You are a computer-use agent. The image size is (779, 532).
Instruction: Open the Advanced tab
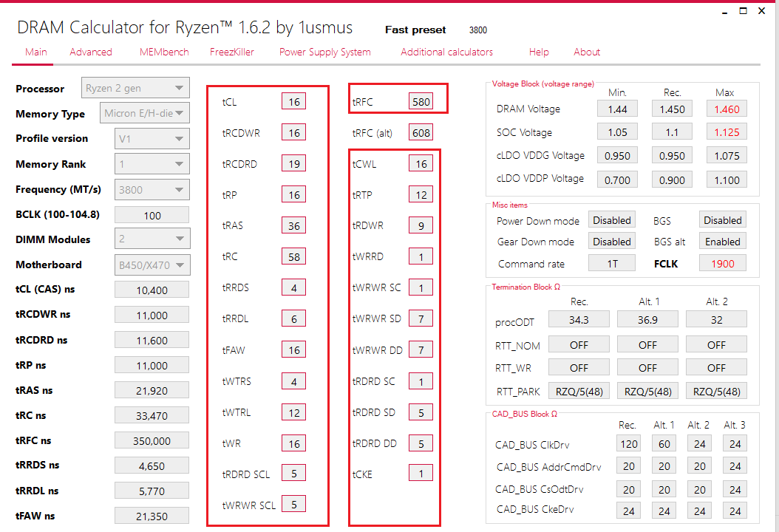click(91, 52)
